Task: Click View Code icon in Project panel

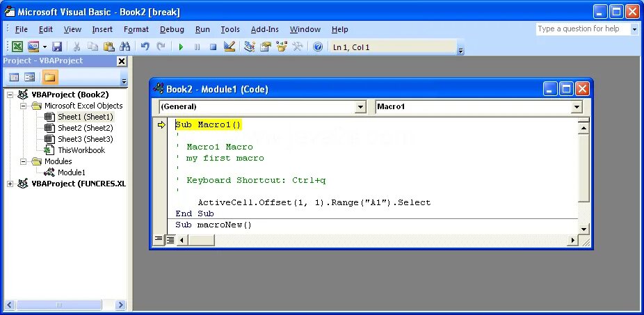Action: click(14, 76)
